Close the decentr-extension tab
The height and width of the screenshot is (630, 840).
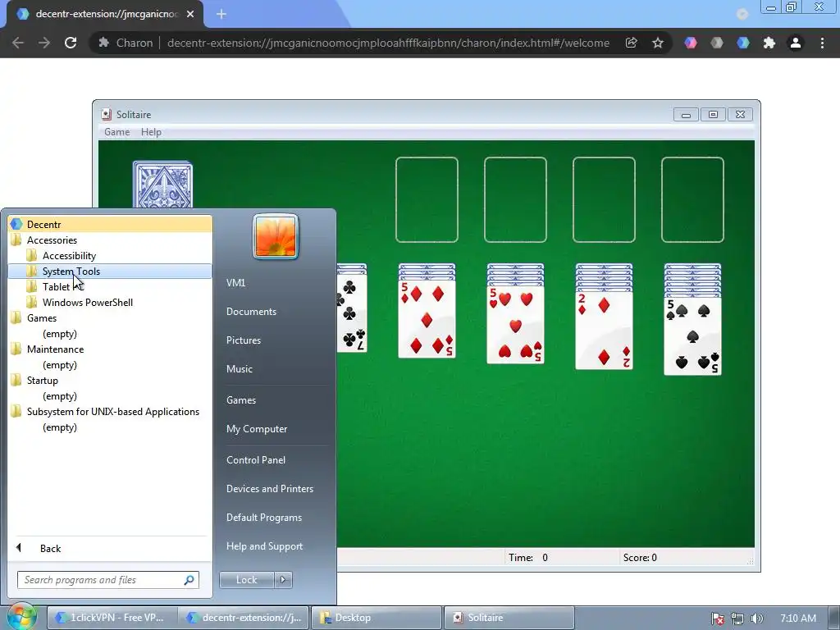(x=190, y=14)
